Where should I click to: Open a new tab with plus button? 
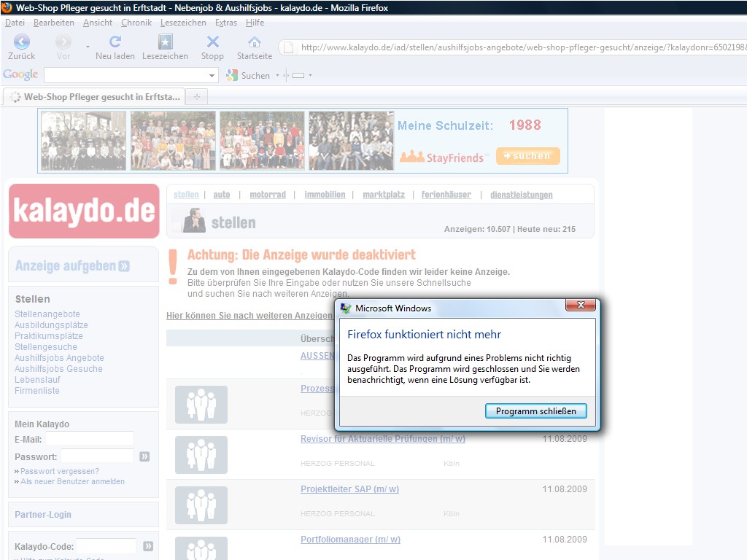point(197,97)
